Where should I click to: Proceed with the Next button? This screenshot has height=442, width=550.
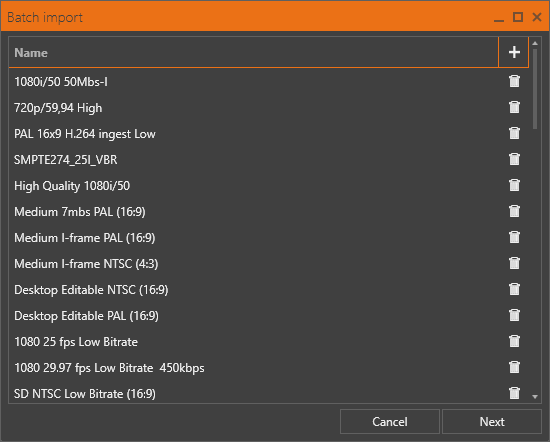tap(492, 422)
